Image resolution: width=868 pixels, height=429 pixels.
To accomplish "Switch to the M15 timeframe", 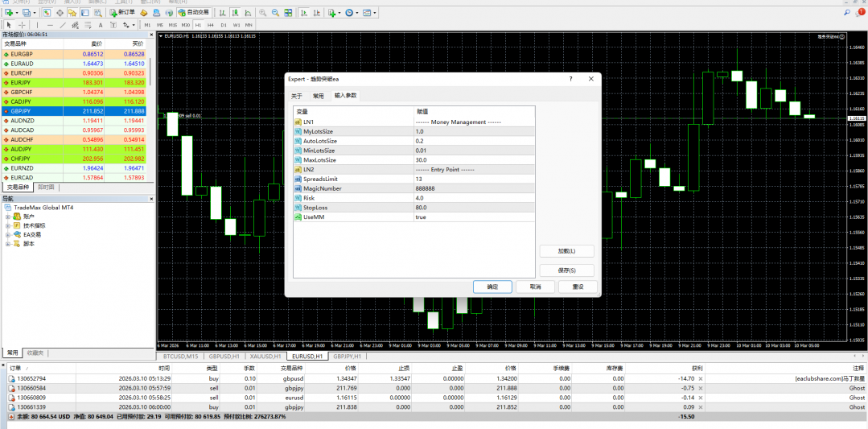I will (173, 25).
